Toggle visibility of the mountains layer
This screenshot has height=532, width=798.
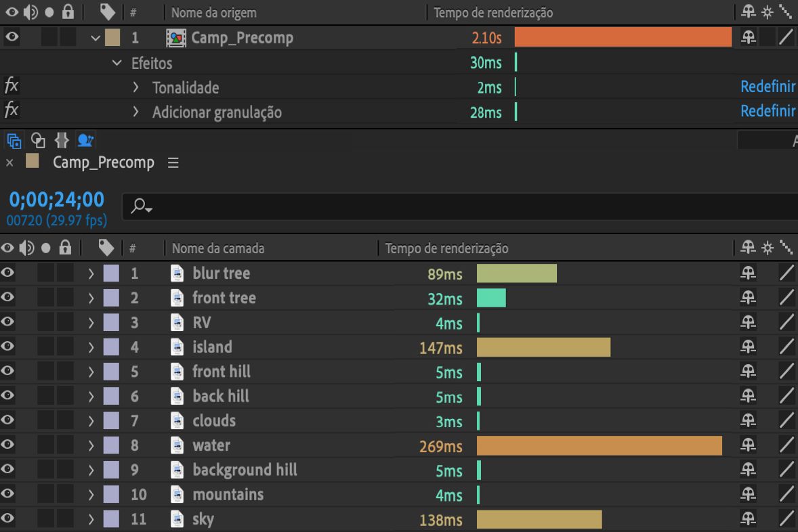[8, 495]
